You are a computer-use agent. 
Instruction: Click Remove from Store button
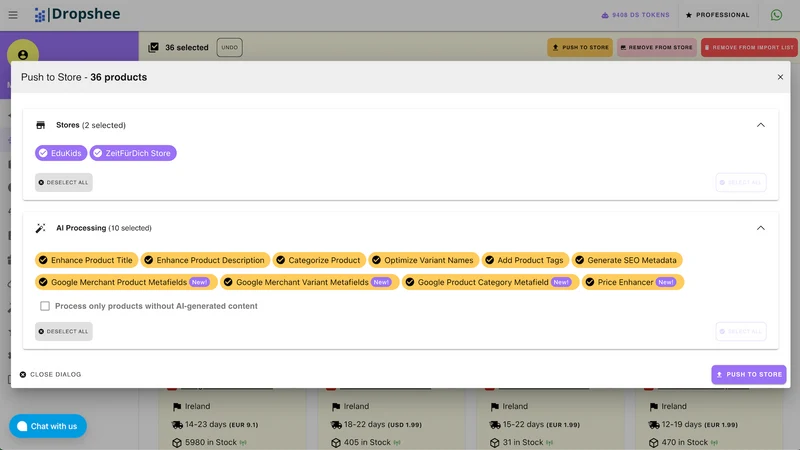point(657,47)
